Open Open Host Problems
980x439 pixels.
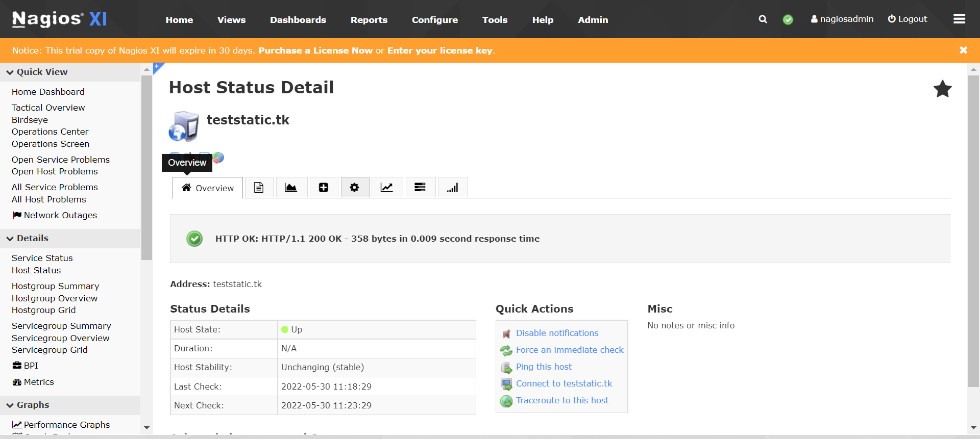tap(55, 171)
